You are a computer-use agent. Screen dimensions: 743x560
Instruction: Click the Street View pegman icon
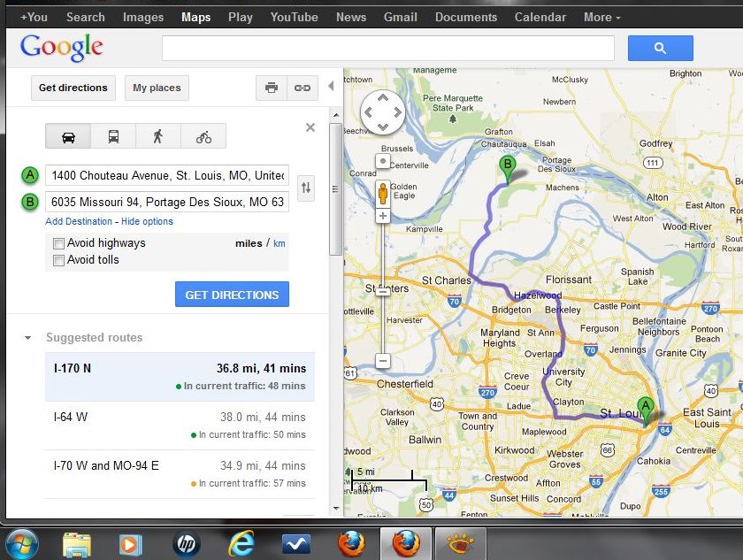383,193
